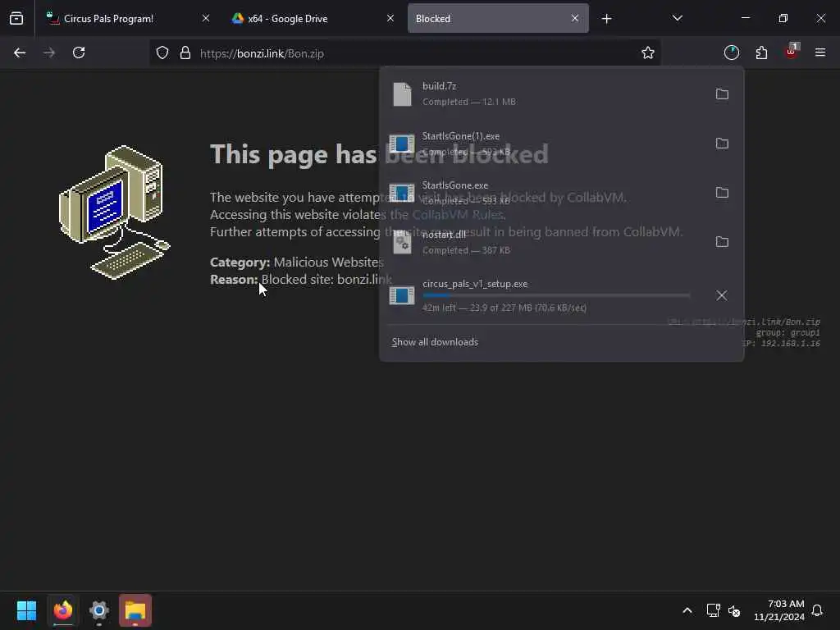Show StartIsGone(1).exe in its folder

722,144
